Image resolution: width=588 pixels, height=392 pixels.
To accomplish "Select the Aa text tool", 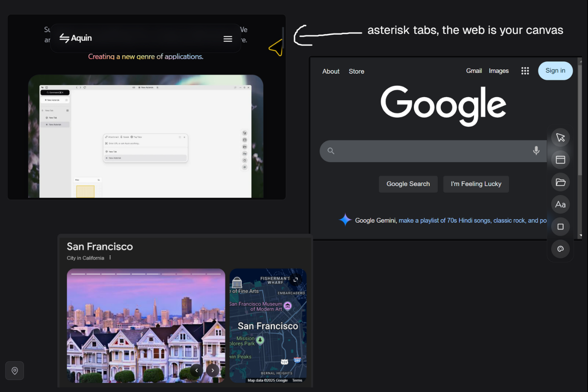I will 560,204.
